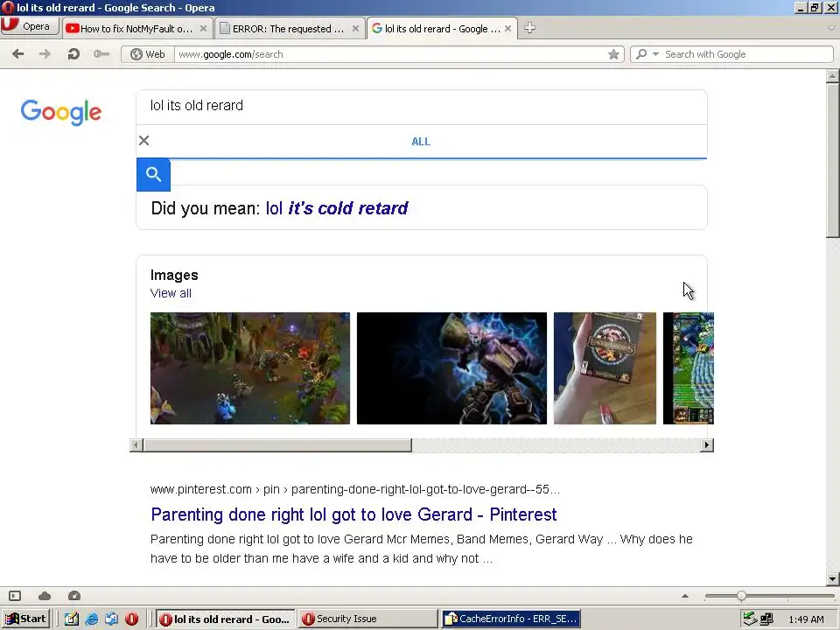Viewport: 840px width, 630px height.
Task: Click the network connection tray icon
Action: 767,619
